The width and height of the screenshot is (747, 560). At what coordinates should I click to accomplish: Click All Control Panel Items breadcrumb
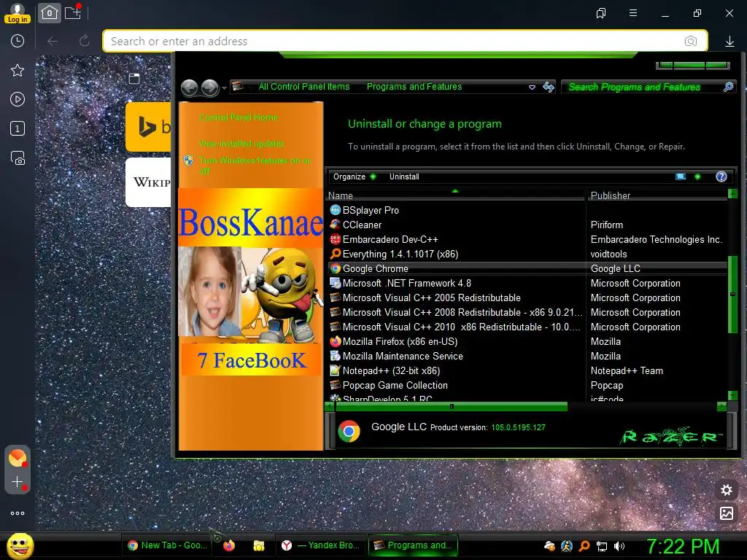(x=304, y=87)
